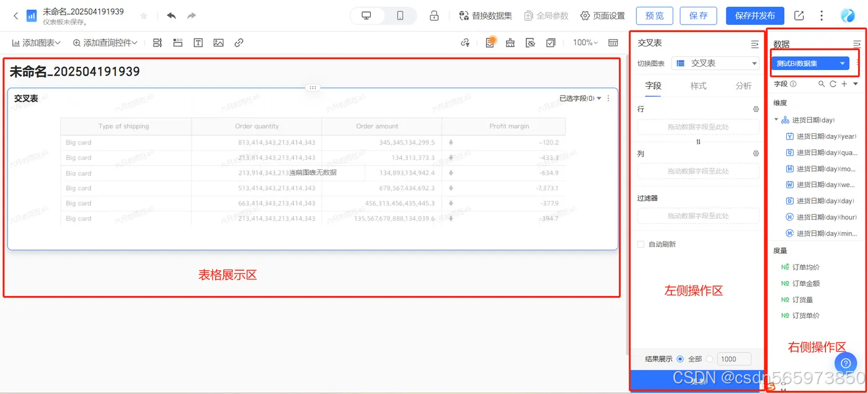Click the filter/slider control toolbar icon
Image resolution: width=868 pixels, height=394 pixels.
pyautogui.click(x=157, y=43)
